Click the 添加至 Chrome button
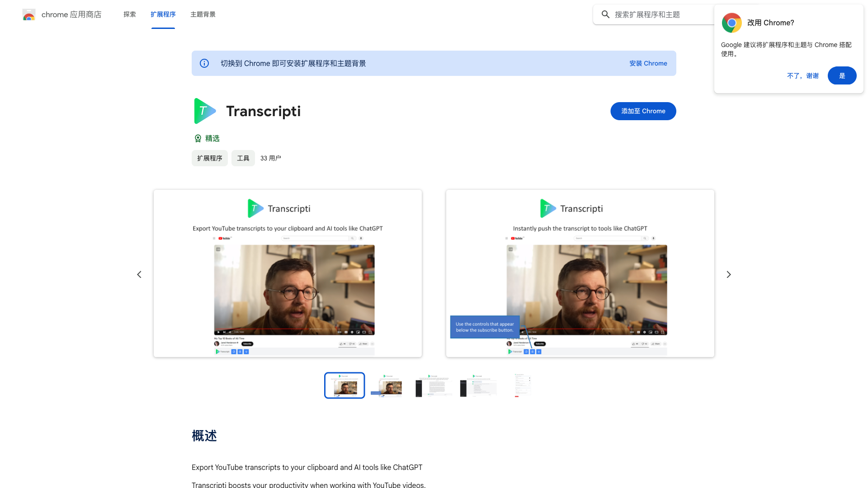868x488 pixels. [x=643, y=111]
